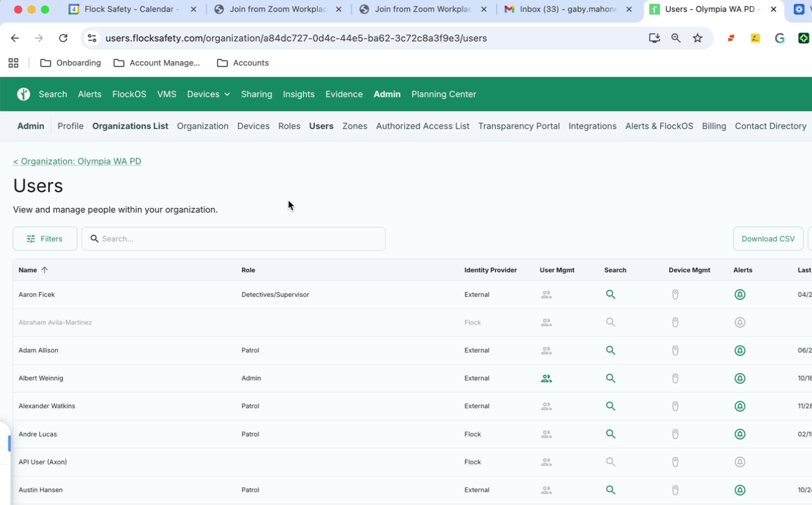Click Albert Weinnig's User Mgmt icon

(546, 378)
